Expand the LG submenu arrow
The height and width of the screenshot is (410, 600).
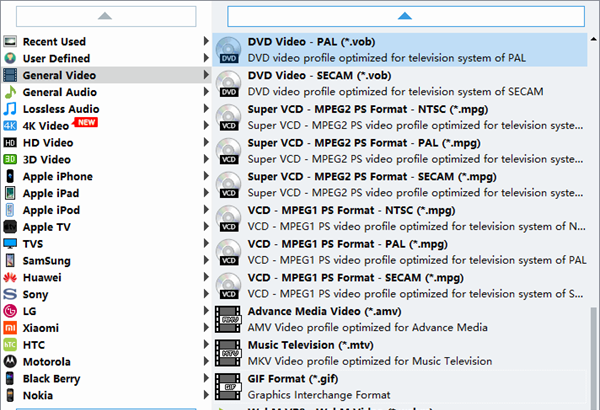click(x=206, y=310)
